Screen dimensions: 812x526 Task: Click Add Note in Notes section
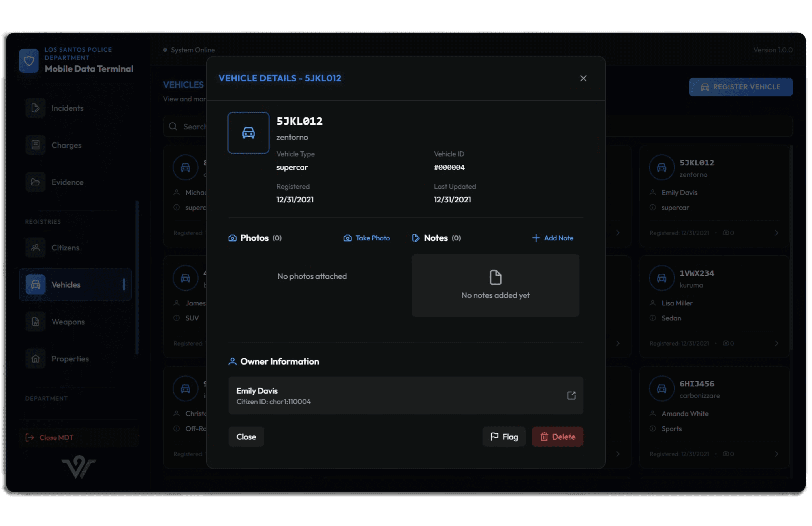click(553, 238)
